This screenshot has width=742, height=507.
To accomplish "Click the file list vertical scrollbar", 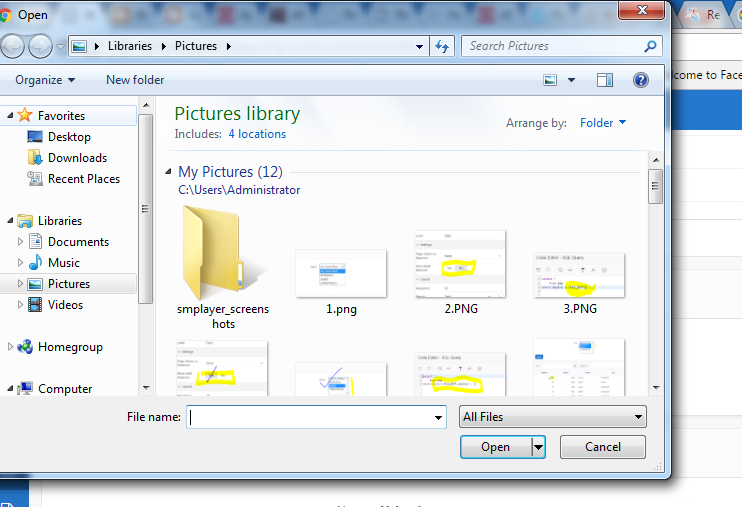I will pyautogui.click(x=655, y=280).
